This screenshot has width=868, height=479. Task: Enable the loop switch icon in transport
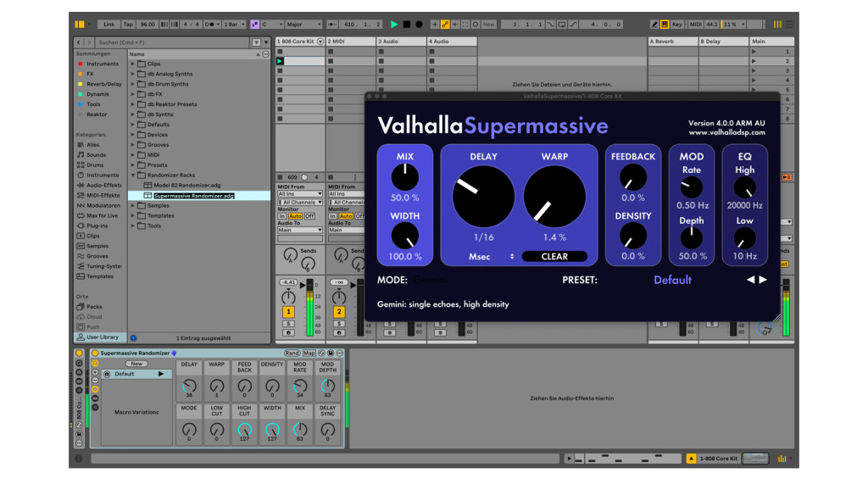click(562, 25)
